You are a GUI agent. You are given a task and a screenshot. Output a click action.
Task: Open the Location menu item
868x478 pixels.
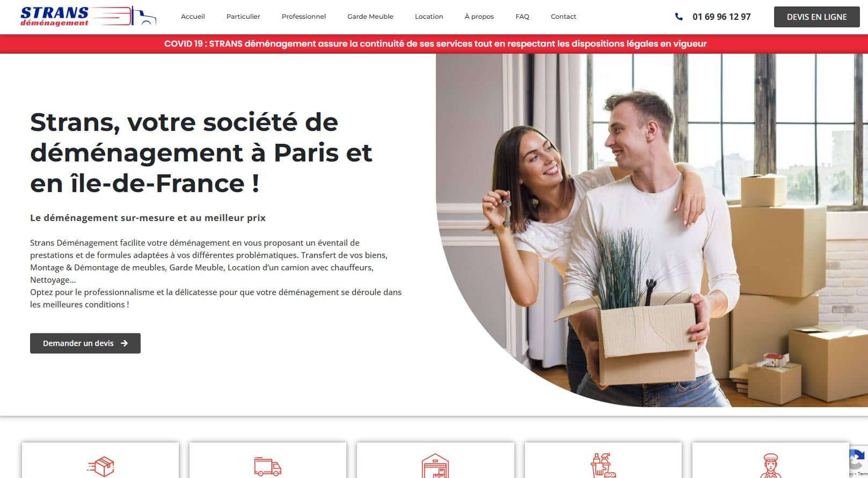coord(429,17)
